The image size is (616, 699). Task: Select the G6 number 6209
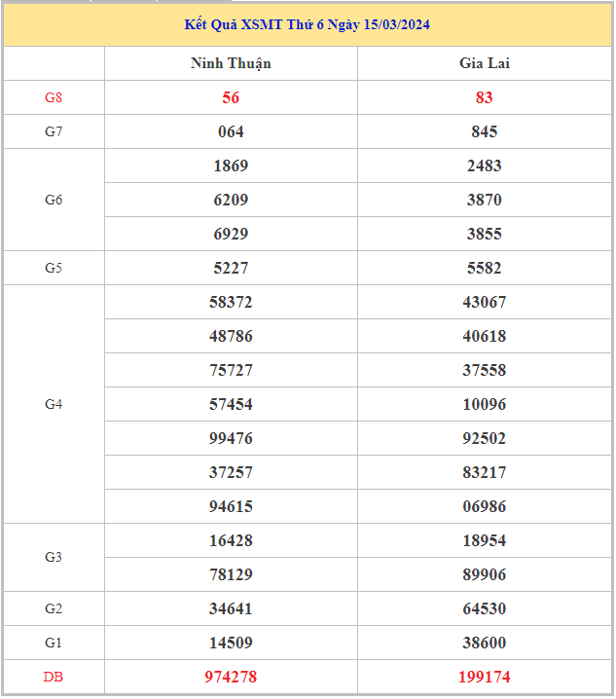pyautogui.click(x=231, y=200)
